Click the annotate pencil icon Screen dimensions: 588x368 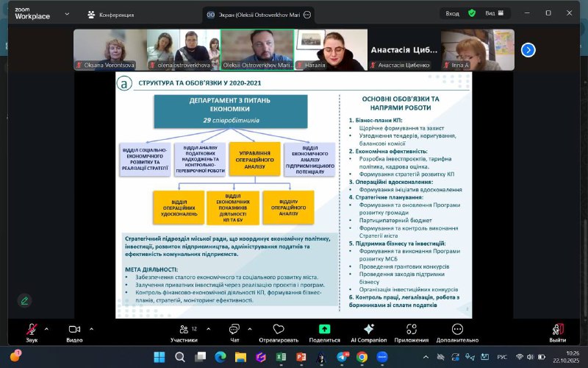coord(25,300)
